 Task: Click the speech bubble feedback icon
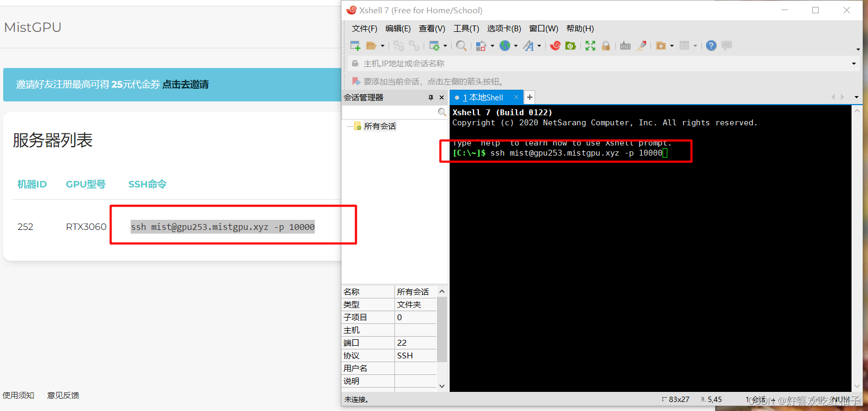pos(727,46)
